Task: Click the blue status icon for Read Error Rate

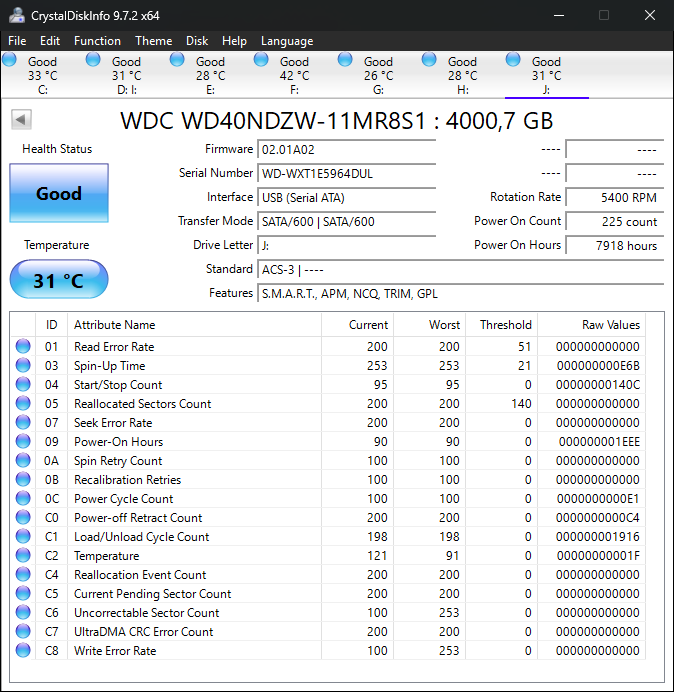Action: (23, 347)
